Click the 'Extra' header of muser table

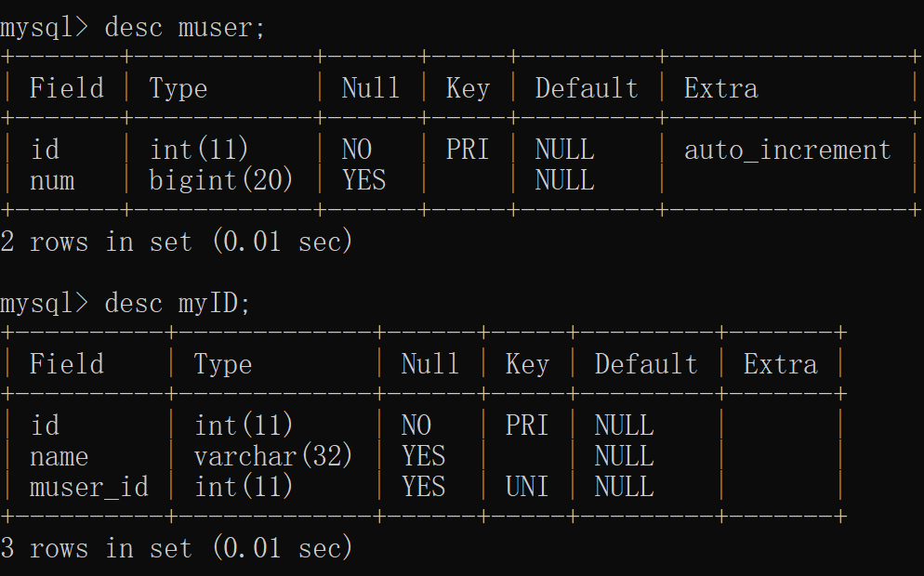(720, 89)
